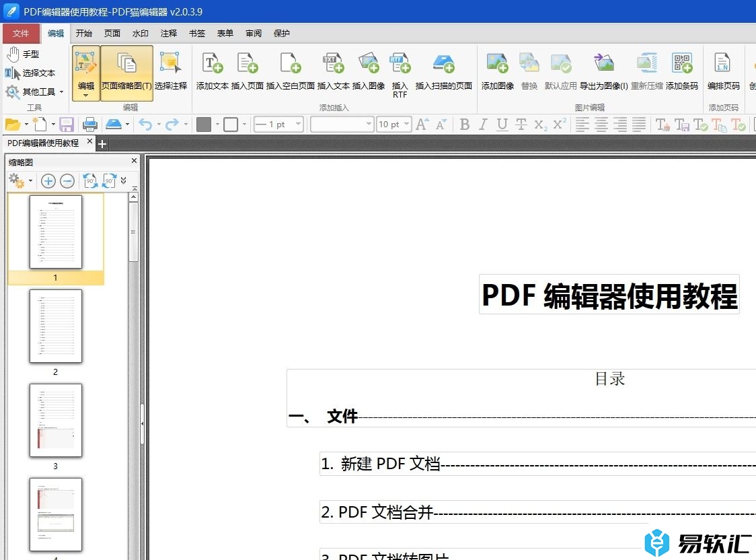
Task: Open the Protect (保护) tab
Action: point(282,33)
